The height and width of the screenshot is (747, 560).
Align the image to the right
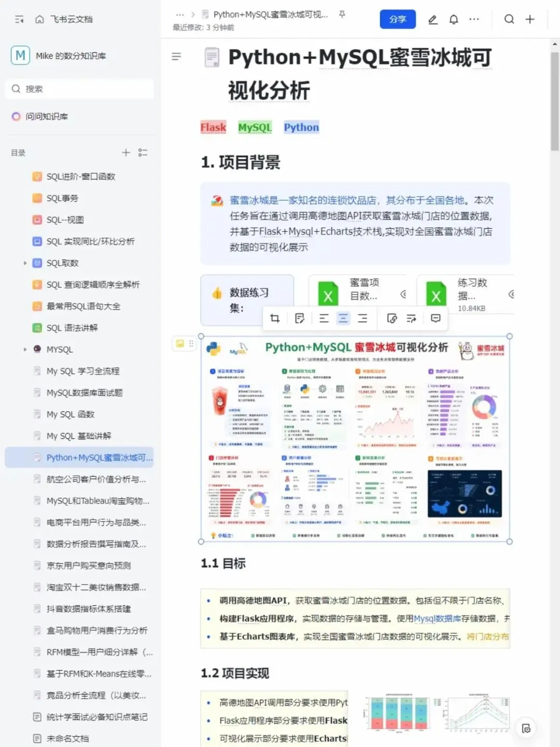(362, 319)
